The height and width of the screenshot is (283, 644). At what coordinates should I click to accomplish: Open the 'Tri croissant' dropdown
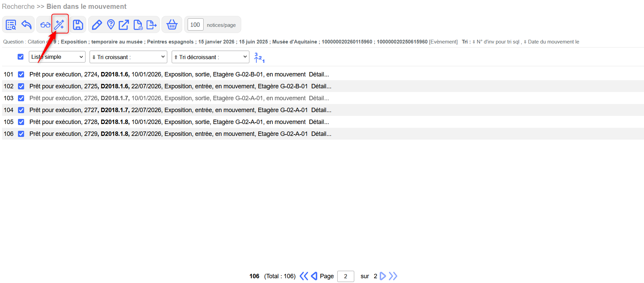(x=128, y=57)
